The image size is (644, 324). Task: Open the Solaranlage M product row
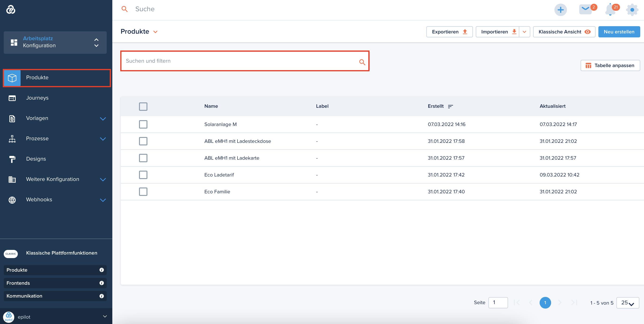pos(382,124)
